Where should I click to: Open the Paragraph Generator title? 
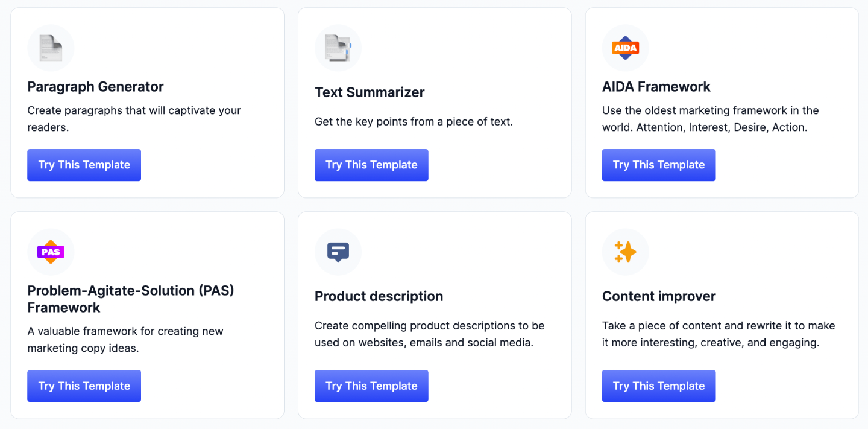pyautogui.click(x=95, y=87)
